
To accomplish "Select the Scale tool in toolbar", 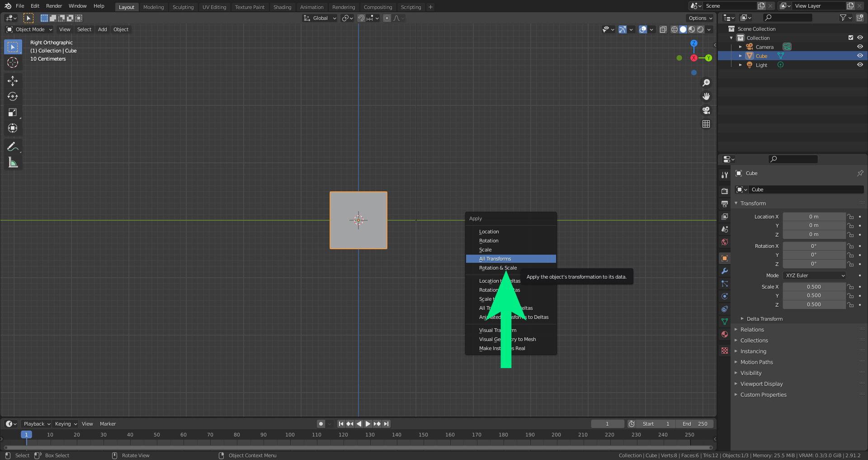I will 13,112.
